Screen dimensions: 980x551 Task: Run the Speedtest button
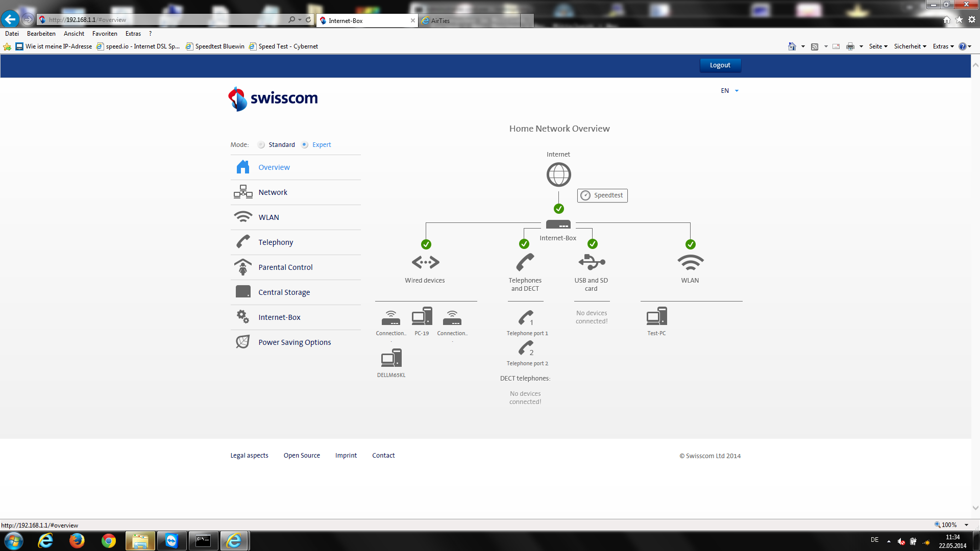(x=602, y=195)
